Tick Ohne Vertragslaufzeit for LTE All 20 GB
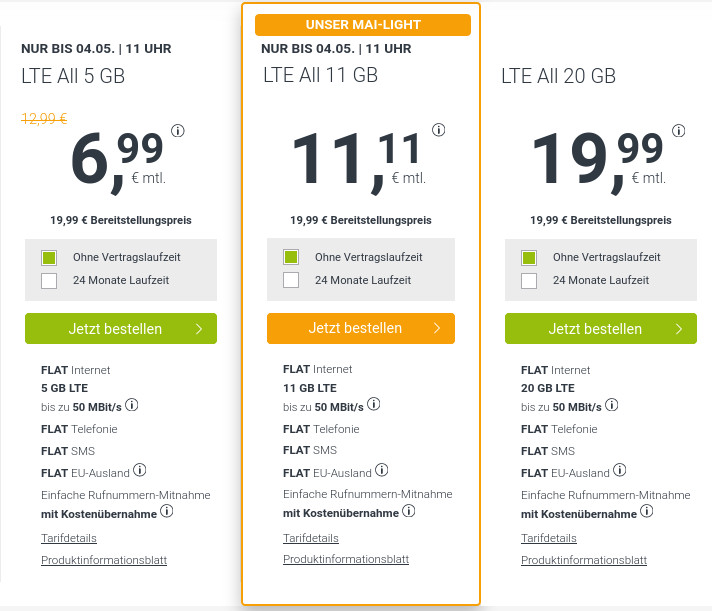Image resolution: width=712 pixels, height=611 pixels. coord(529,257)
